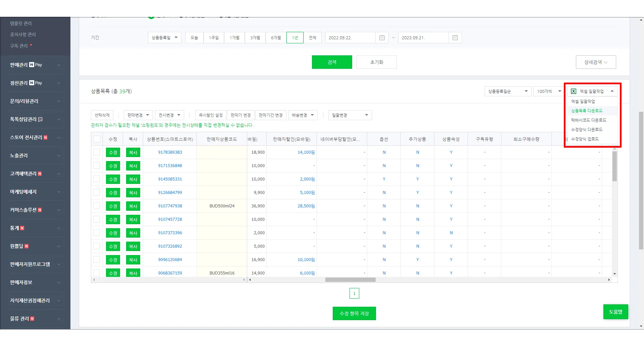Image resolution: width=644 pixels, height=346 pixels.
Task: Choose 상품목록 다운로드 from the menu
Action: tap(587, 111)
